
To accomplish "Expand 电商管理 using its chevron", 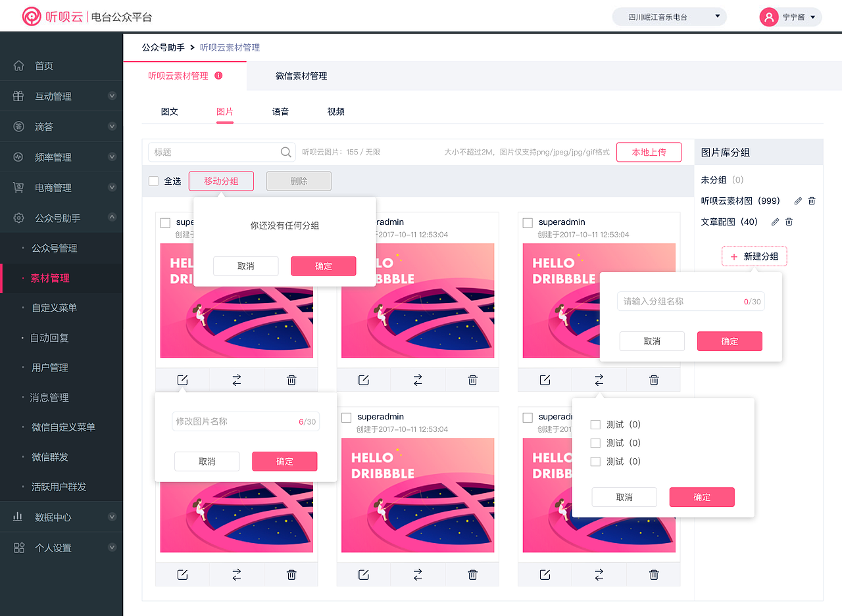I will [x=112, y=187].
